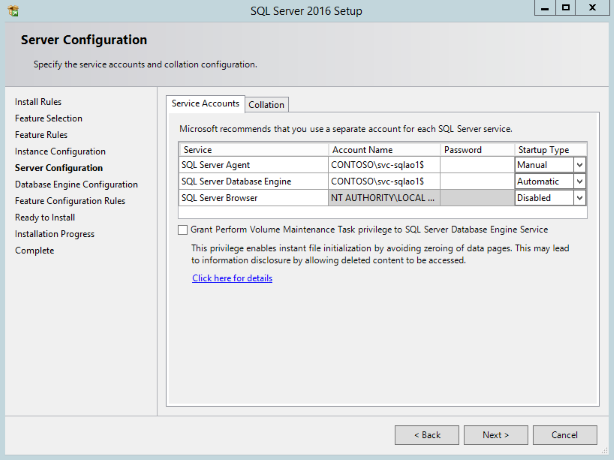Close the SQL Server 2016 Setup window

[592, 8]
